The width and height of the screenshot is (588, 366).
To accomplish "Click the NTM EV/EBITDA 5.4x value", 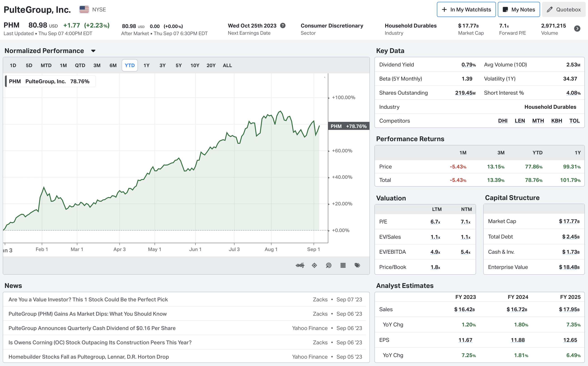I will (x=466, y=252).
